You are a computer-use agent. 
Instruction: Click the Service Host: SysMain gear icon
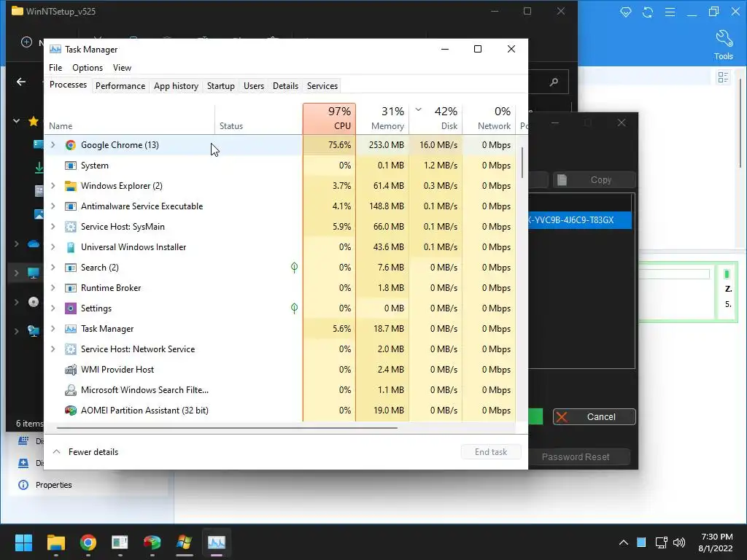point(71,227)
